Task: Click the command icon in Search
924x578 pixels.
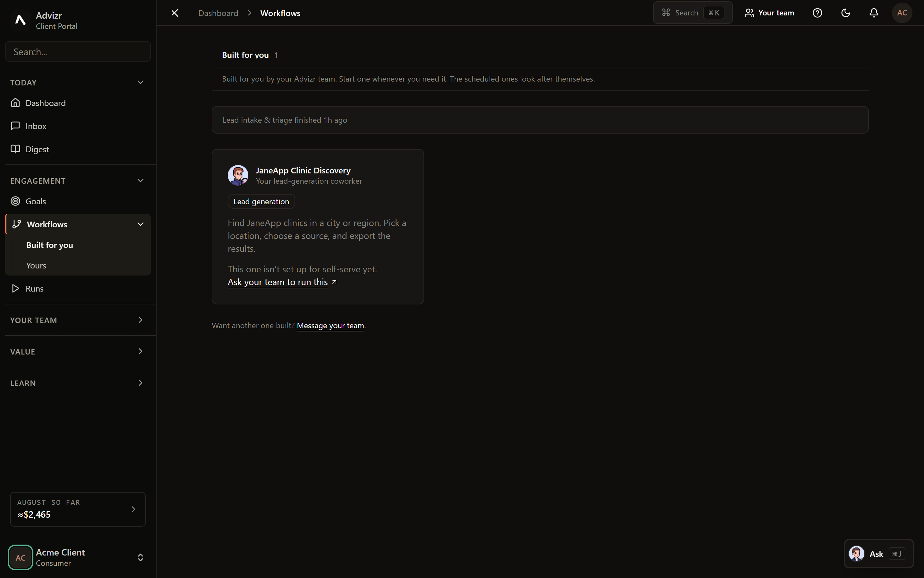Action: (666, 13)
